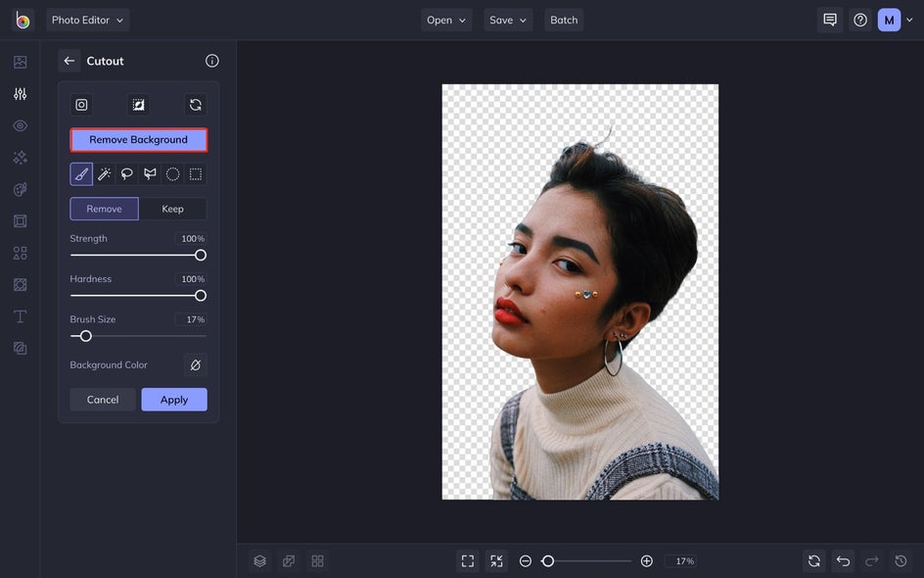Open the Open dropdown menu
924x578 pixels.
446,20
